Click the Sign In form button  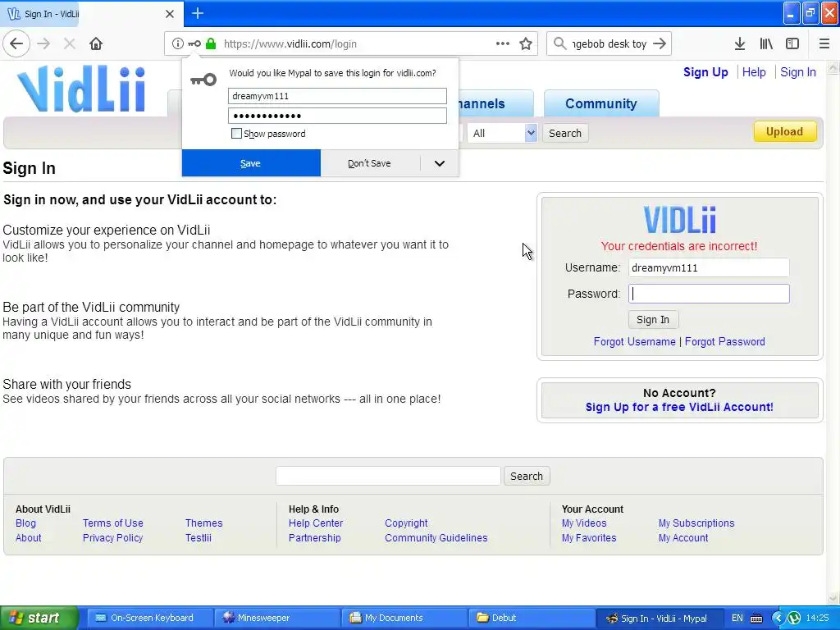coord(653,320)
